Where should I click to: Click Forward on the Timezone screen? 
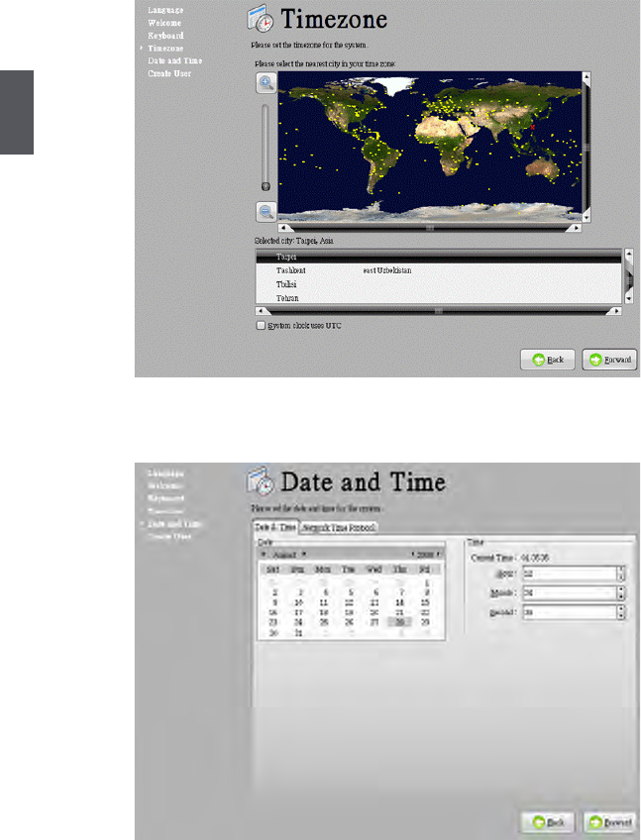tap(610, 360)
